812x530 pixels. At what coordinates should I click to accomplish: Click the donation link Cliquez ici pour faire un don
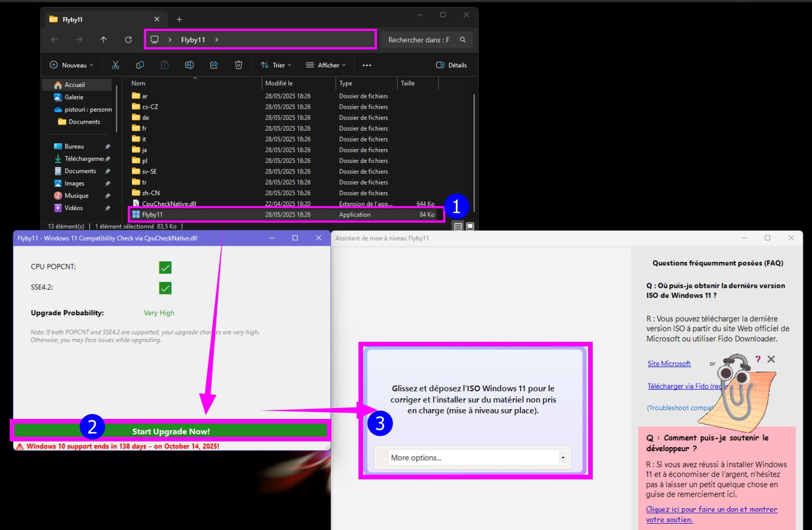click(711, 514)
